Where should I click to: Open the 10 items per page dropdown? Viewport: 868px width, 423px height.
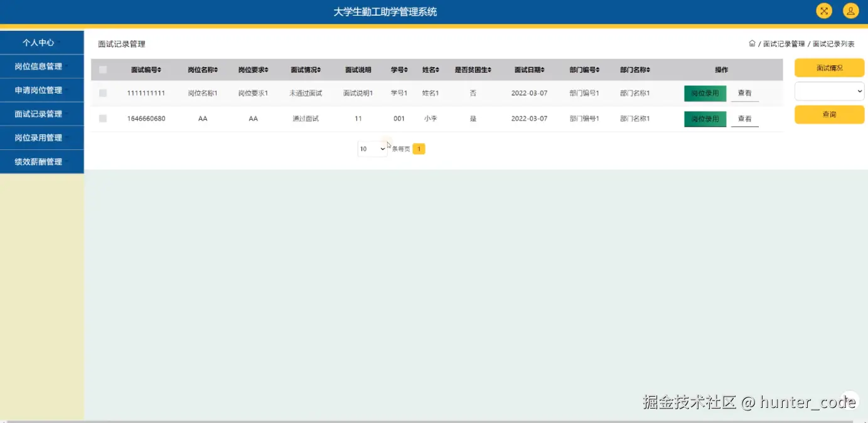pyautogui.click(x=372, y=149)
